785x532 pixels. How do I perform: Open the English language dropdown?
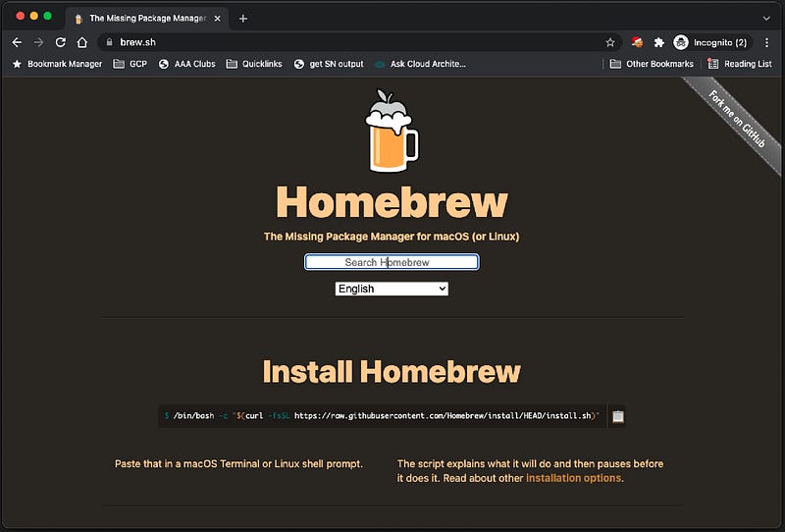point(392,289)
